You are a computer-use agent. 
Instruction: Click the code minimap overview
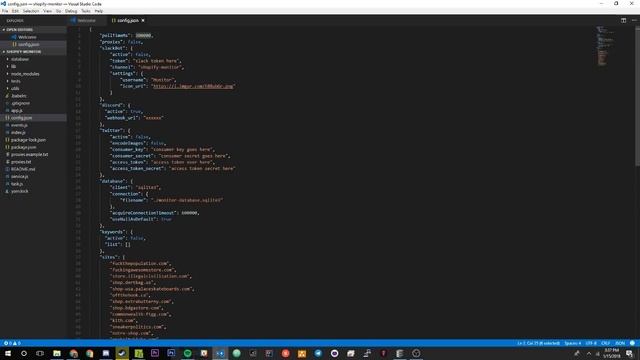605,46
